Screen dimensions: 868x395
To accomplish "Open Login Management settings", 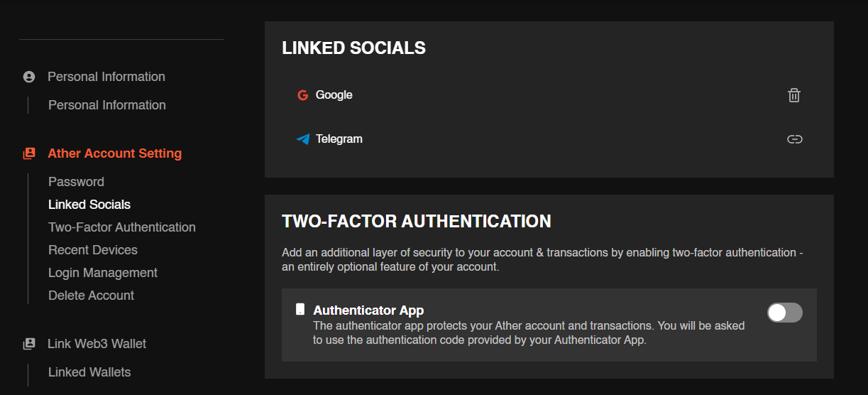I will (103, 273).
